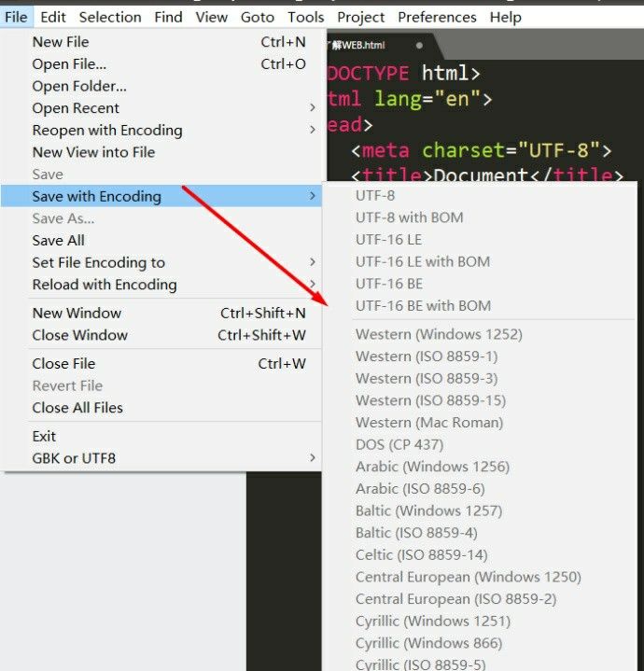Open the Preferences menu

click(x=437, y=17)
